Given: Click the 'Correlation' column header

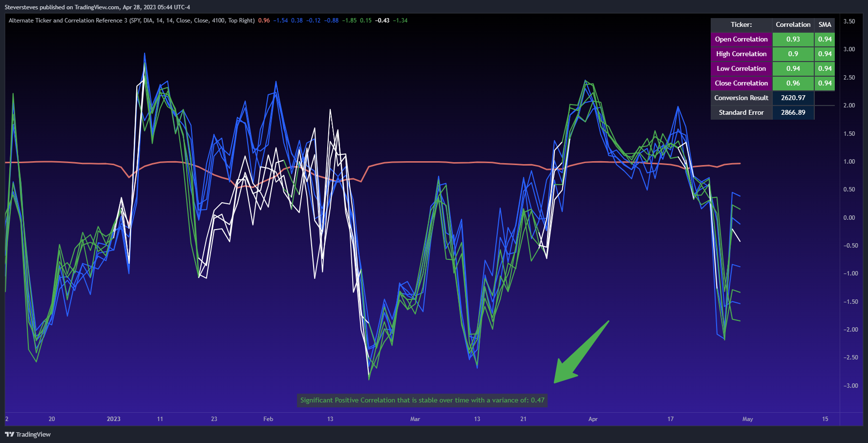Looking at the screenshot, I should coord(793,24).
